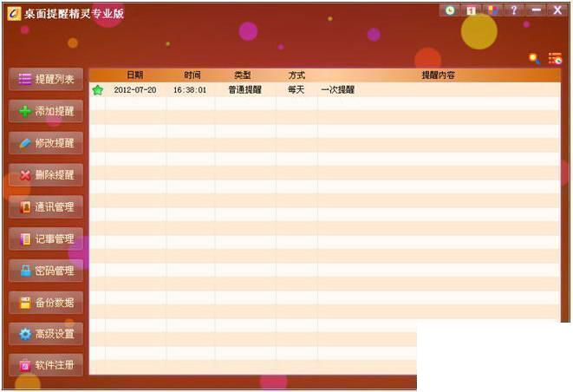Open 记事管理 notes management
Screen dimensions: 573x392
point(46,238)
